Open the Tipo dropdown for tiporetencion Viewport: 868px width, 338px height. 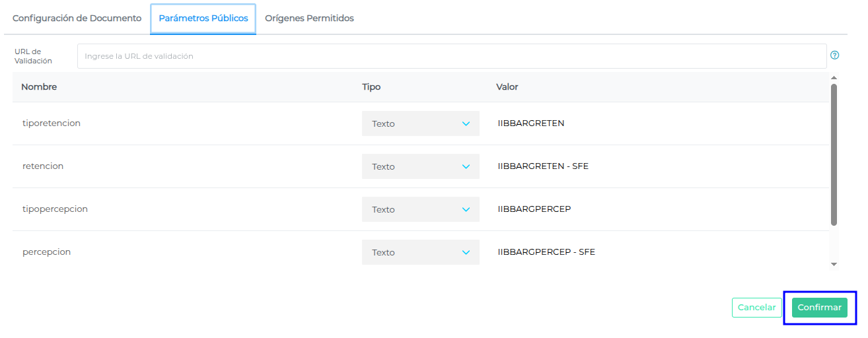[420, 123]
